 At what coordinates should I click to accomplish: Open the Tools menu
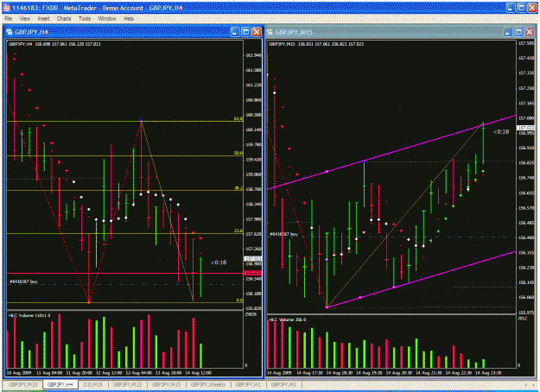[85, 19]
